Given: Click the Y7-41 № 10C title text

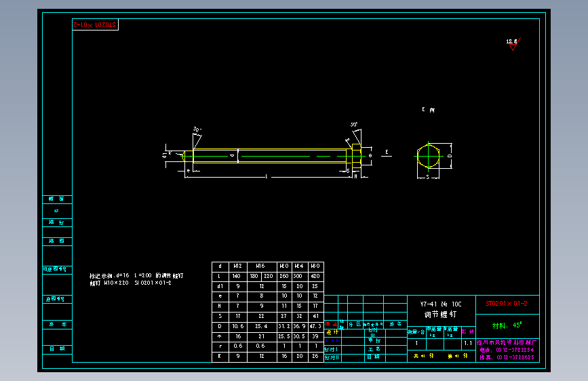Looking at the screenshot, I should 441,304.
